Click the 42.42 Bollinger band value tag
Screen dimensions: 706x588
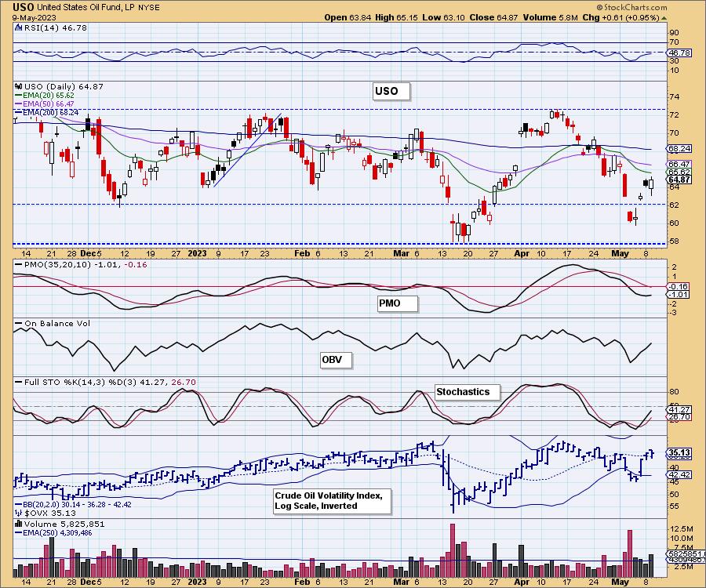pyautogui.click(x=679, y=474)
